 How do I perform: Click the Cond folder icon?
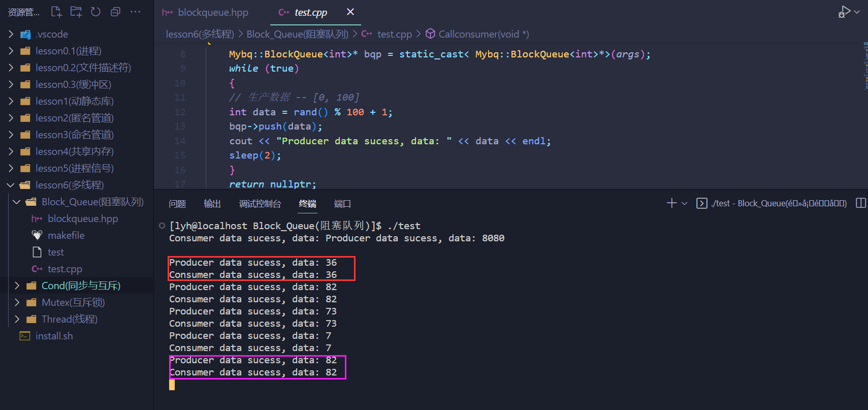click(31, 286)
